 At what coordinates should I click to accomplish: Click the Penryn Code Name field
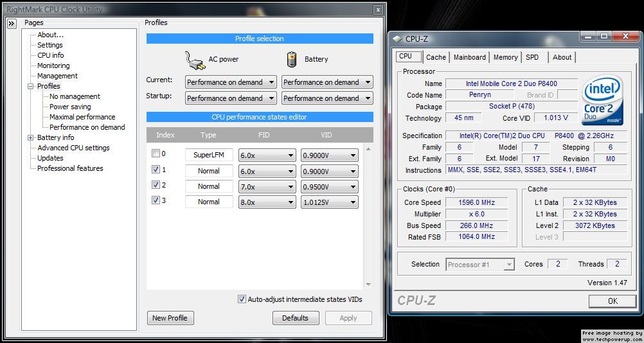479,95
